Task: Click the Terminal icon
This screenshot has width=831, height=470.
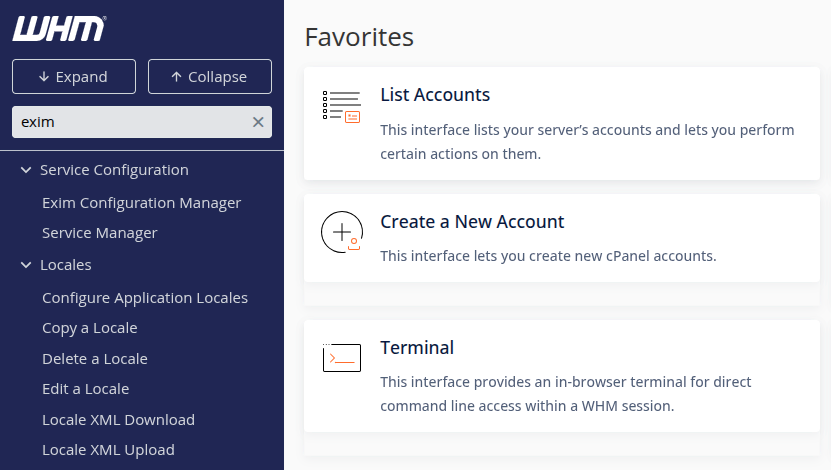Action: click(342, 358)
